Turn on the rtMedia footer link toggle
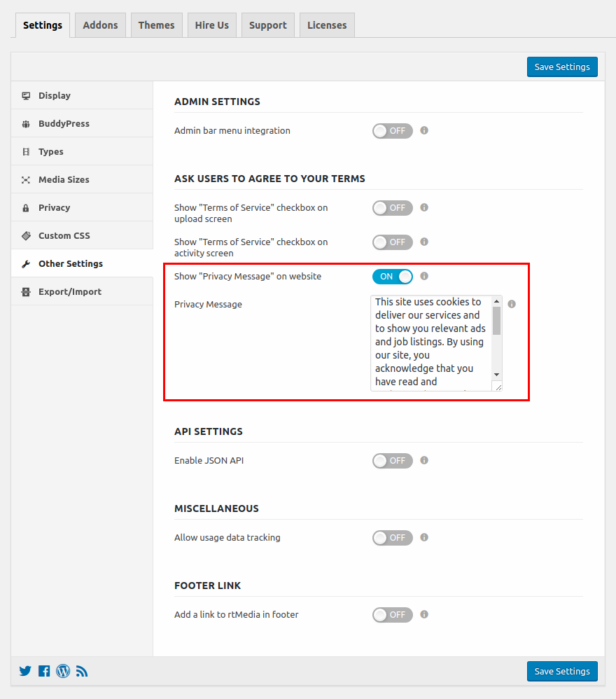616x699 pixels. 392,614
